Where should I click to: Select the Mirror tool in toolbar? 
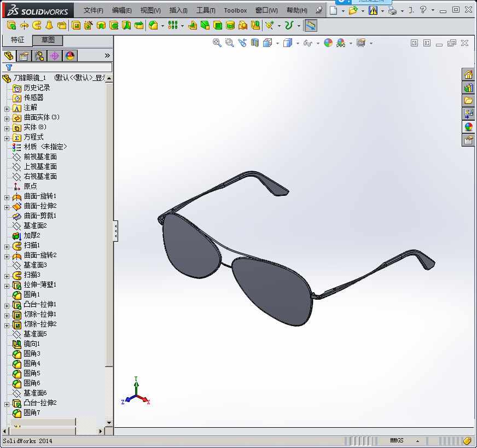coord(255,26)
